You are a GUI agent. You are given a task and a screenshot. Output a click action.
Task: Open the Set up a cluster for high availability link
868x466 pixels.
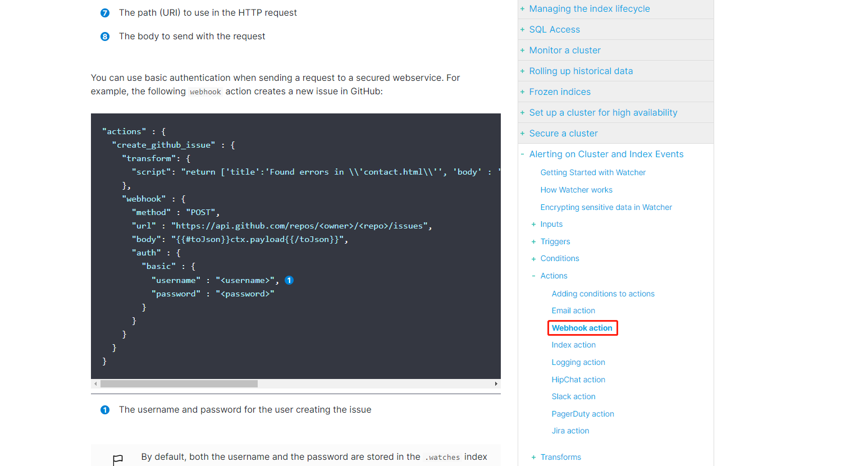point(604,113)
